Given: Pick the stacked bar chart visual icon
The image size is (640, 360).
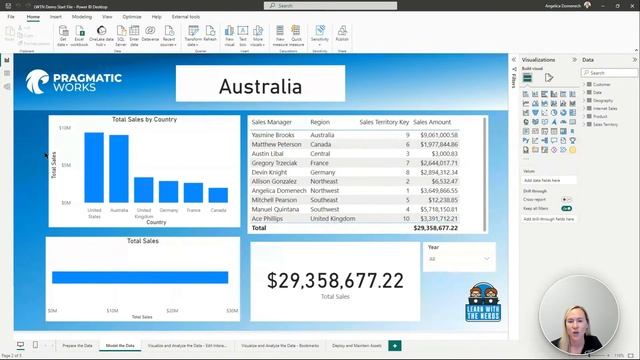Looking at the screenshot, I should (526, 94).
